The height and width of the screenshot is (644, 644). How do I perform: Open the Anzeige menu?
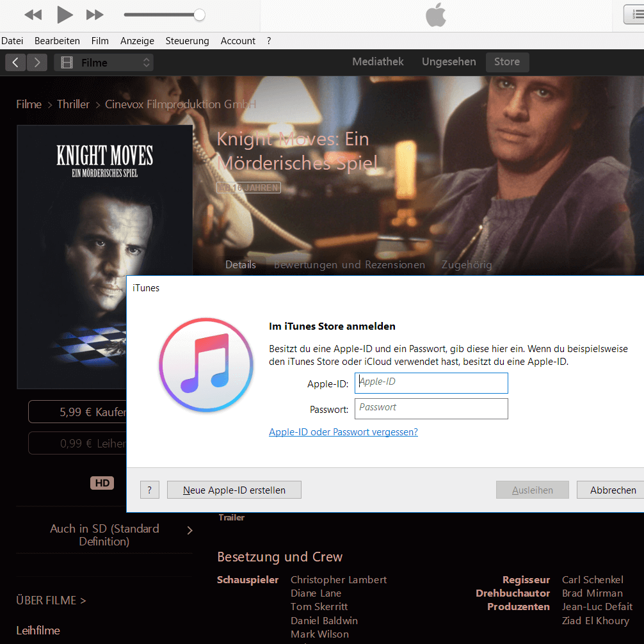click(137, 41)
